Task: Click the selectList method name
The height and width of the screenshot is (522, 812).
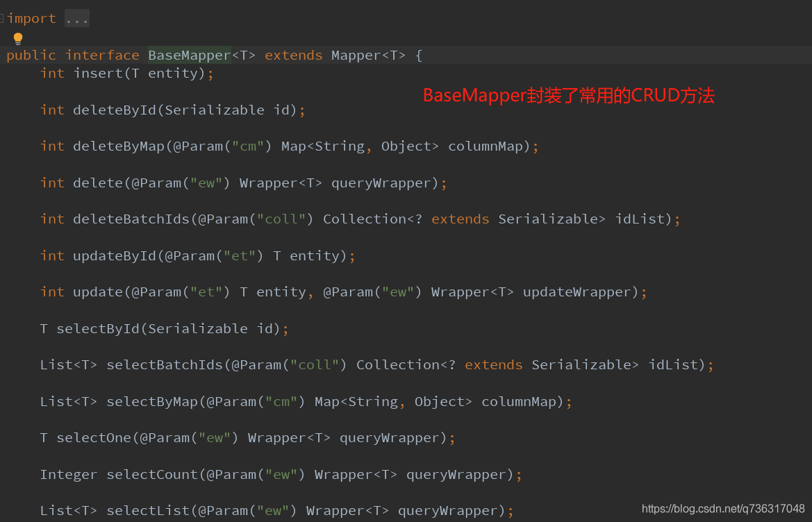Action: click(148, 511)
